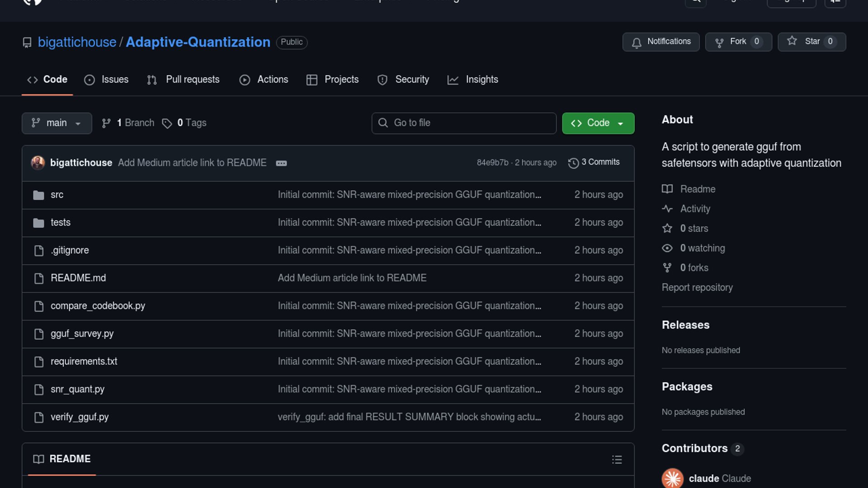Open the tests folder
This screenshot has width=868, height=488.
coord(61,222)
